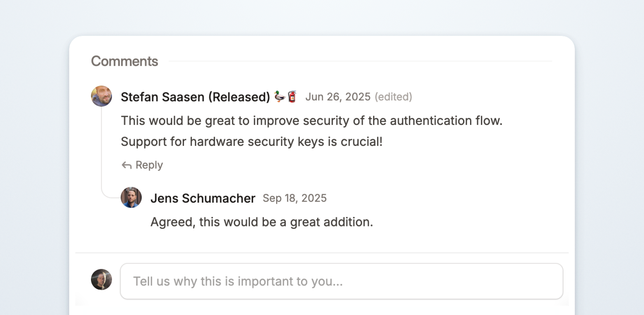644x315 pixels.
Task: Click your own avatar next to the input
Action: click(101, 280)
